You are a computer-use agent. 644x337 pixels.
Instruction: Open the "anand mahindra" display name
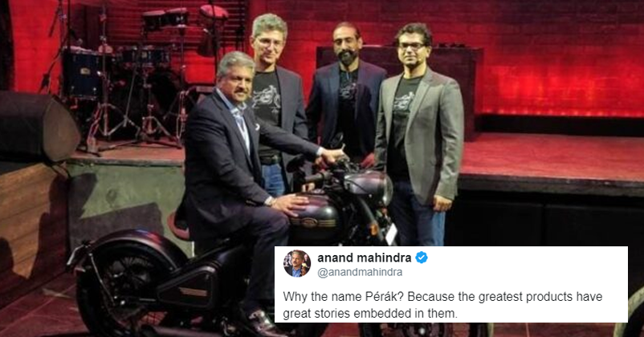(365, 258)
